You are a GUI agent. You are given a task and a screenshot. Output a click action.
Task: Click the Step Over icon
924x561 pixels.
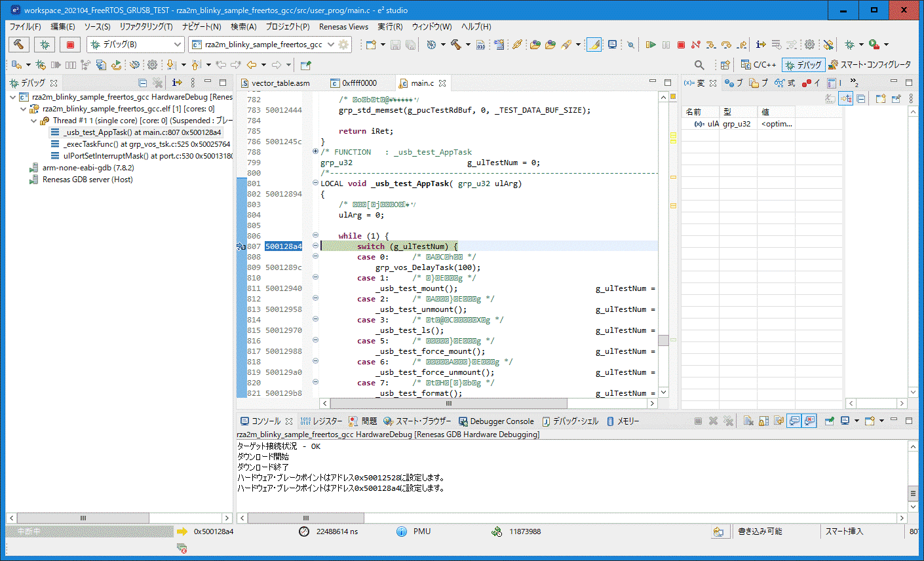(x=726, y=45)
